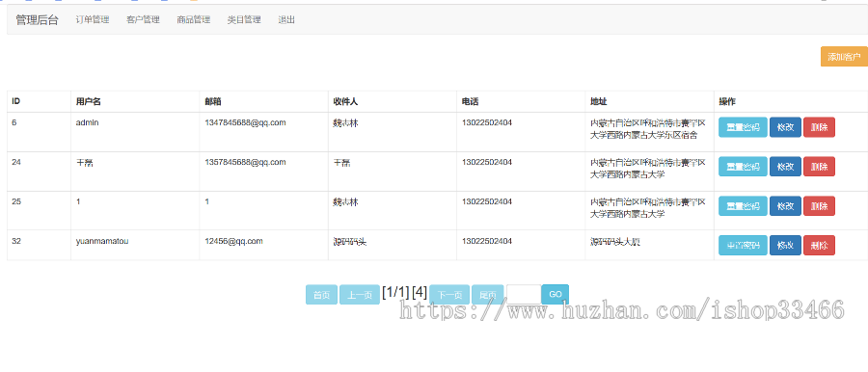The height and width of the screenshot is (372, 868).
Task: Click 修改 in the admin row
Action: point(785,127)
